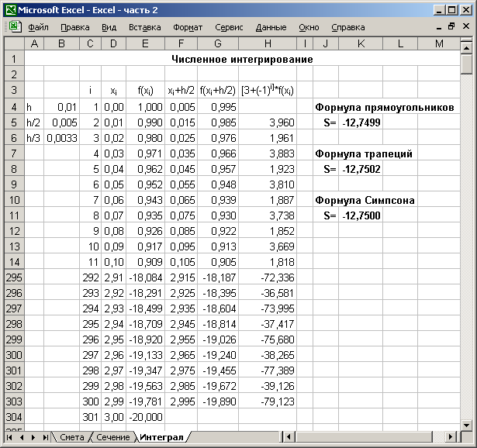Select column E header
This screenshot has height=448, width=477.
point(145,43)
